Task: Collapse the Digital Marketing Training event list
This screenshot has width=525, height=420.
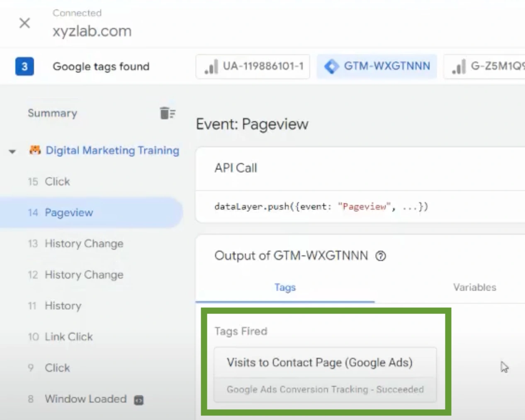Action: click(x=12, y=152)
